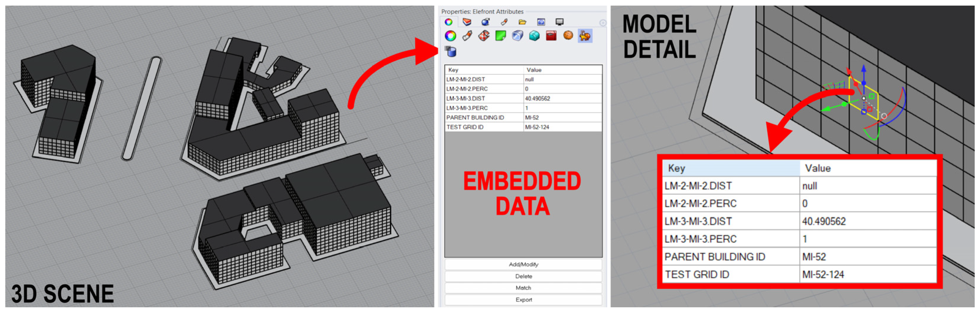This screenshot has height=312, width=980.
Task: Click the Add/Modify button
Action: (x=523, y=265)
